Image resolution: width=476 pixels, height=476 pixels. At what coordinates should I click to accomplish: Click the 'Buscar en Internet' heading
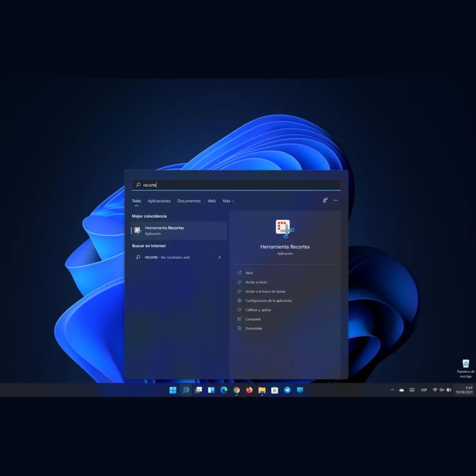coord(149,246)
